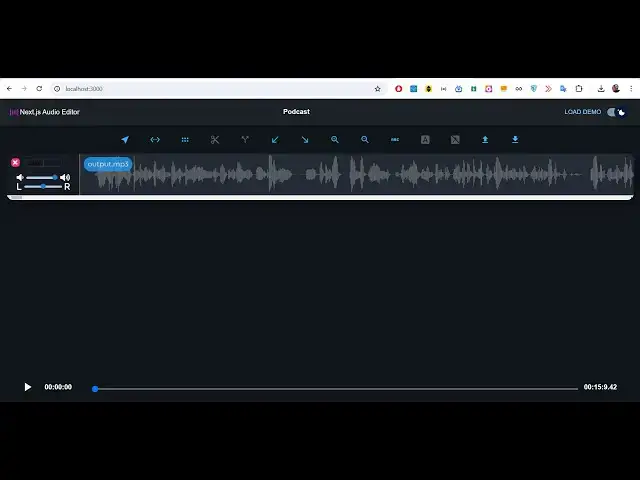Select the grid region-select tool

[x=185, y=140]
